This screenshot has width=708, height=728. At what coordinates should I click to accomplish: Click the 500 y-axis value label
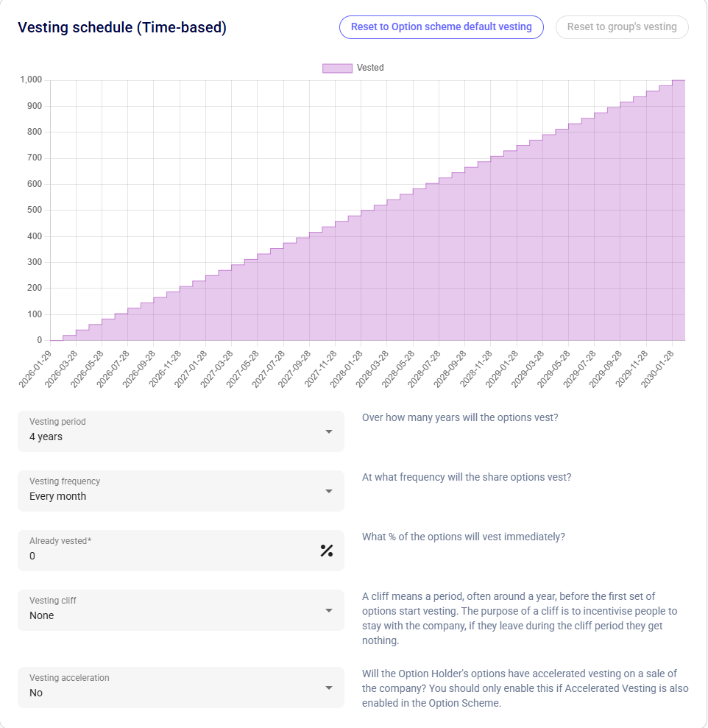35,211
